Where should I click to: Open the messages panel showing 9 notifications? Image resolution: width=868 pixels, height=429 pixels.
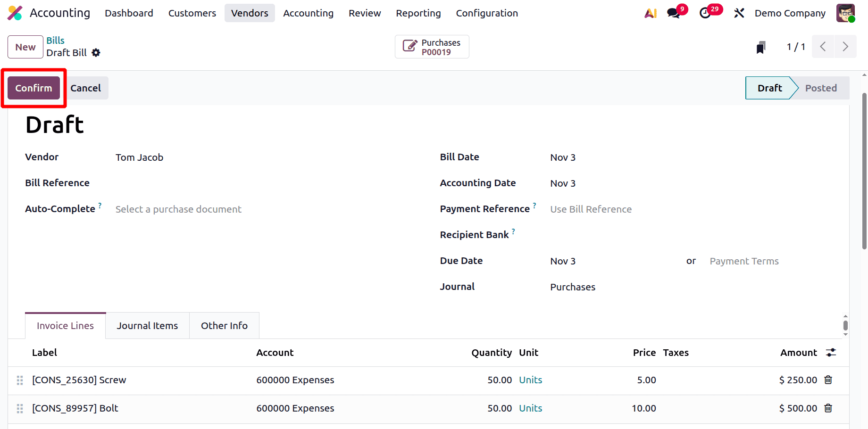pos(673,13)
